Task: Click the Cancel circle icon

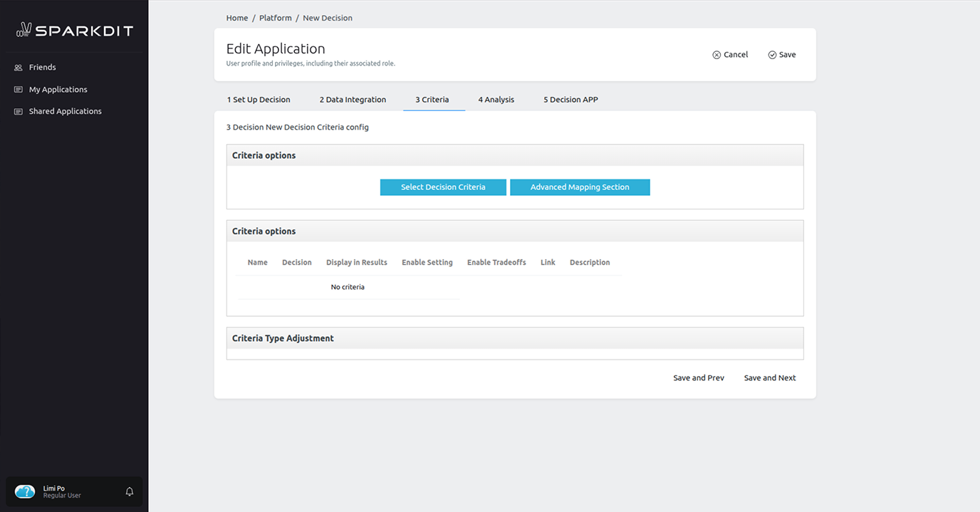Action: (715, 54)
